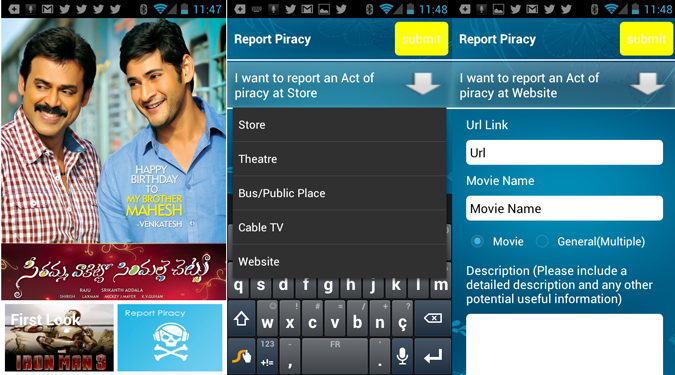Image resolution: width=675 pixels, height=375 pixels.
Task: Tap submit on the Store report screen
Action: click(x=421, y=39)
